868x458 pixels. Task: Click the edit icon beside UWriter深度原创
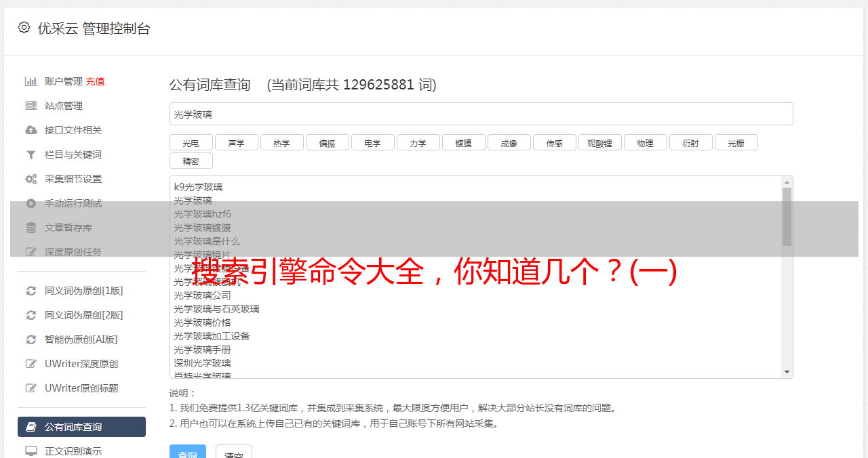[31, 364]
